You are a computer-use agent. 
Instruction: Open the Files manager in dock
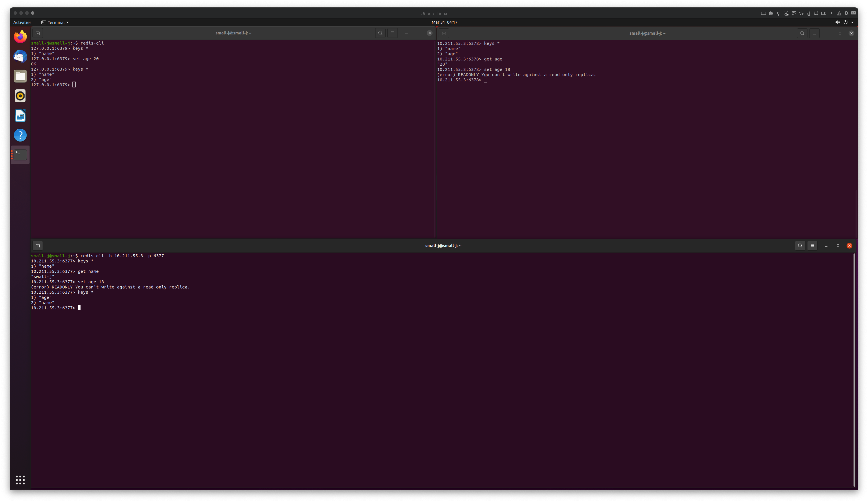coord(20,76)
